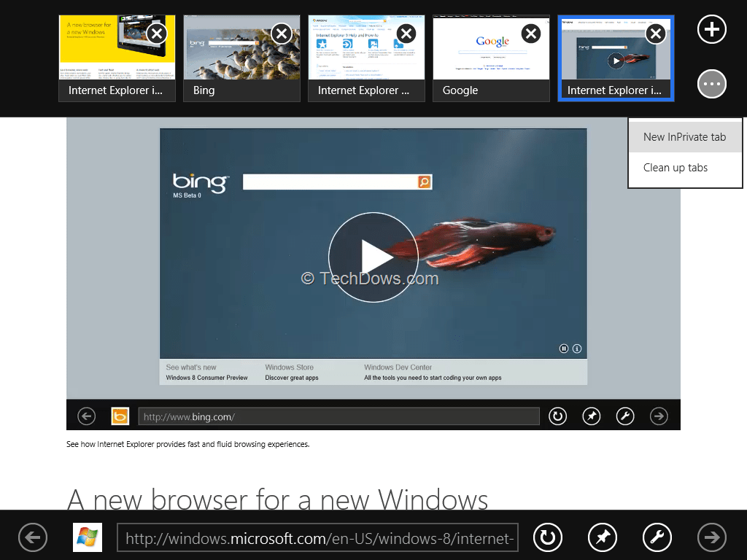Click pin icon in embedded Bing bar
This screenshot has width=747, height=560.
591,416
